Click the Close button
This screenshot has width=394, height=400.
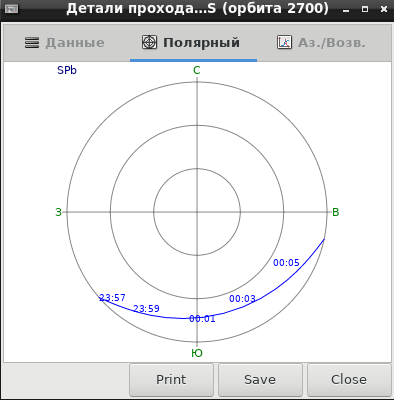(349, 380)
